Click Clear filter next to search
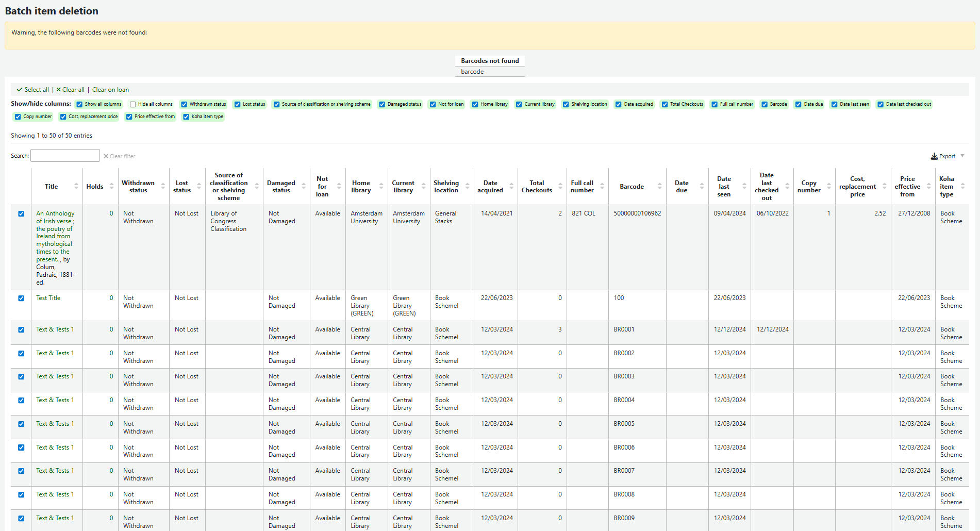This screenshot has width=980, height=531. click(x=119, y=156)
